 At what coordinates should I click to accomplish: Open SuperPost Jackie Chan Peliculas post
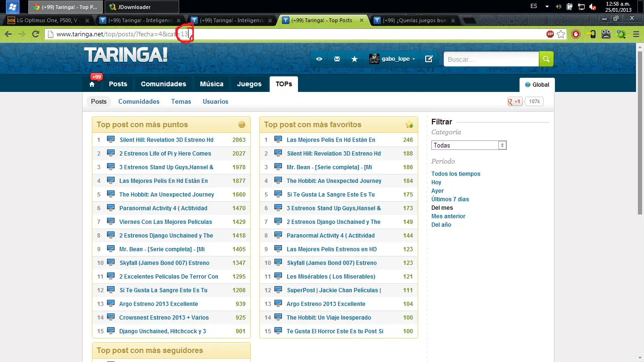point(334,290)
